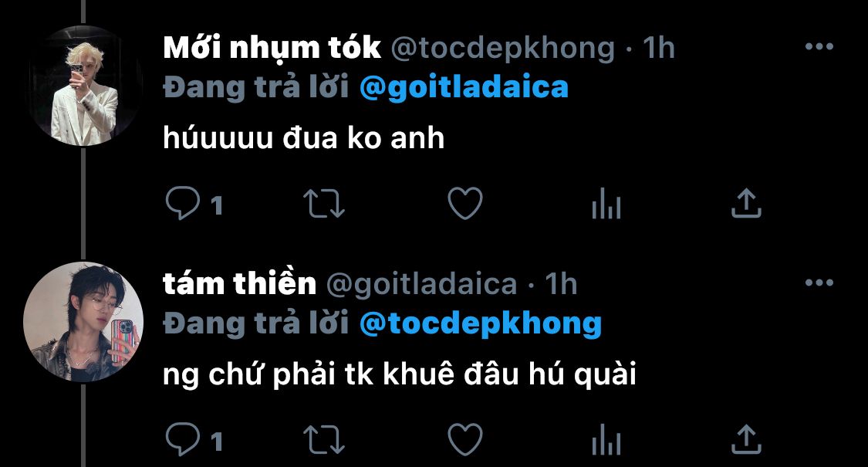The image size is (868, 467).
Task: Open Mới nhụm tók's profile picture
Action: click(x=83, y=86)
